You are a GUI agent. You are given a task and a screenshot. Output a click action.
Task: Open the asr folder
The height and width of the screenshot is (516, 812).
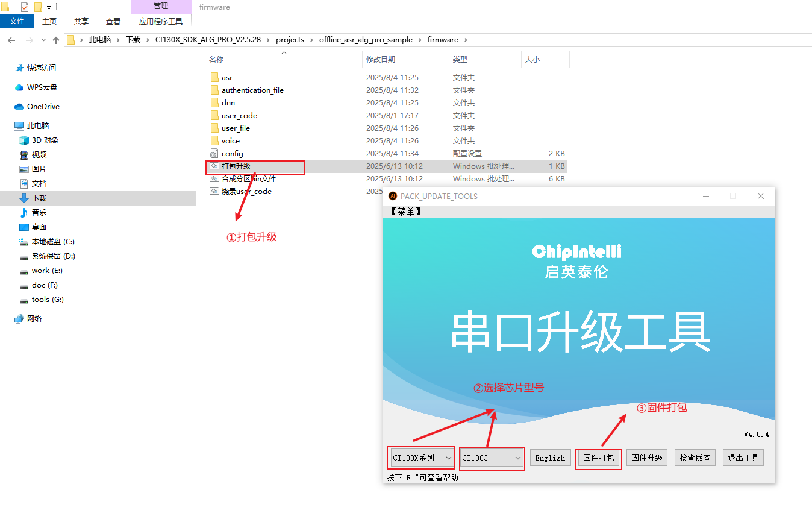pos(226,78)
